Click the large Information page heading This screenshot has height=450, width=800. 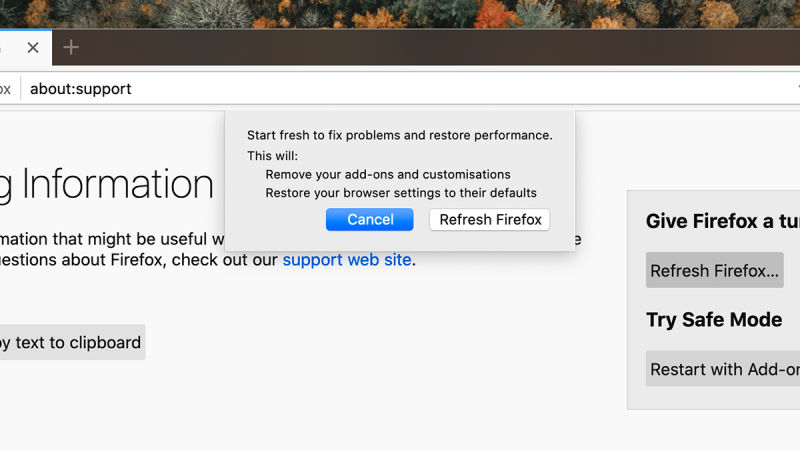(x=107, y=185)
